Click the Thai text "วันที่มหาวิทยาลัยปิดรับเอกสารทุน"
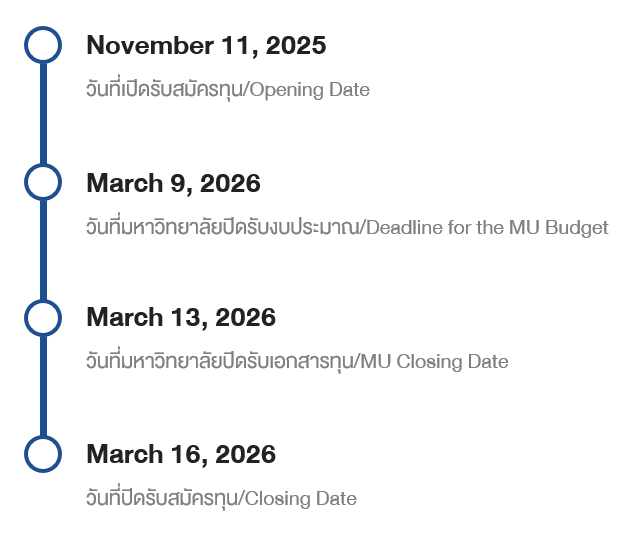This screenshot has height=534, width=640. click(x=224, y=361)
